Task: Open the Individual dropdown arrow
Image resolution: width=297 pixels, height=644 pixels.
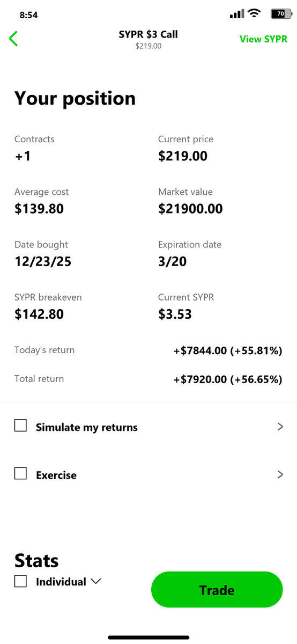Action: click(x=96, y=582)
